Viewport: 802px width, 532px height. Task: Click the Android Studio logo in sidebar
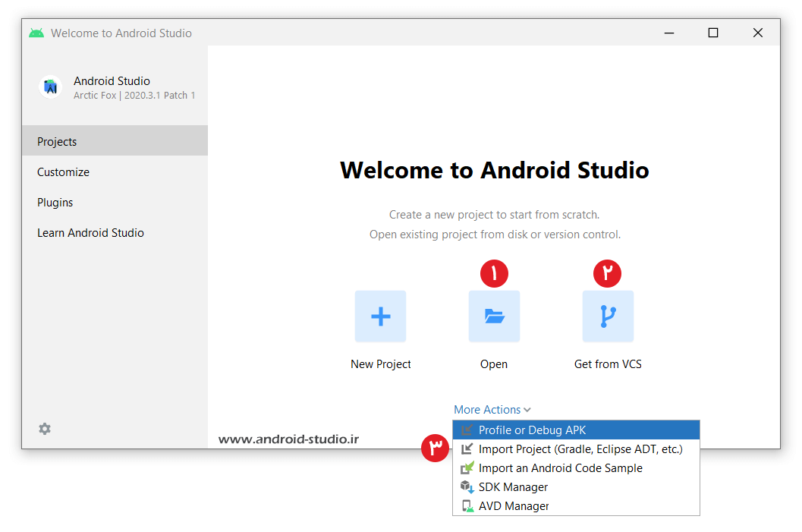coord(51,87)
